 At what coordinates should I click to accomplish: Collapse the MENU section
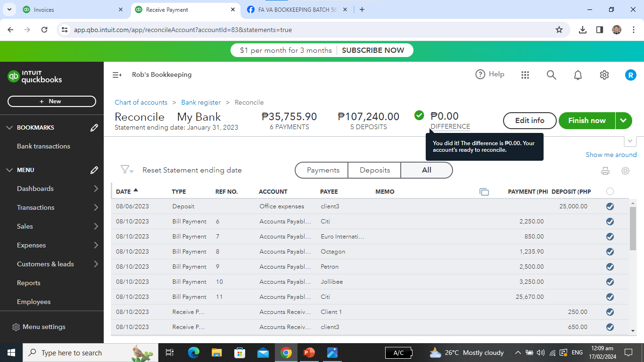(x=9, y=170)
